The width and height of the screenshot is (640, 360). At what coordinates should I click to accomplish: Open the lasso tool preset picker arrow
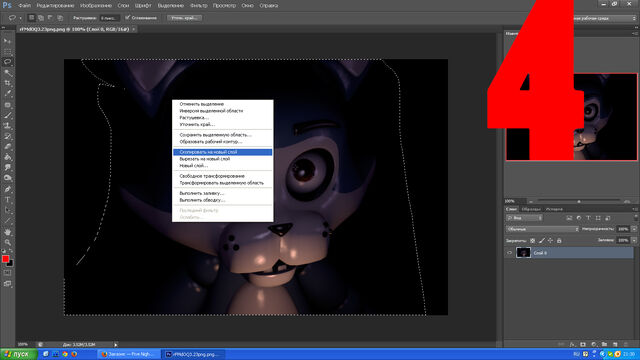point(20,18)
